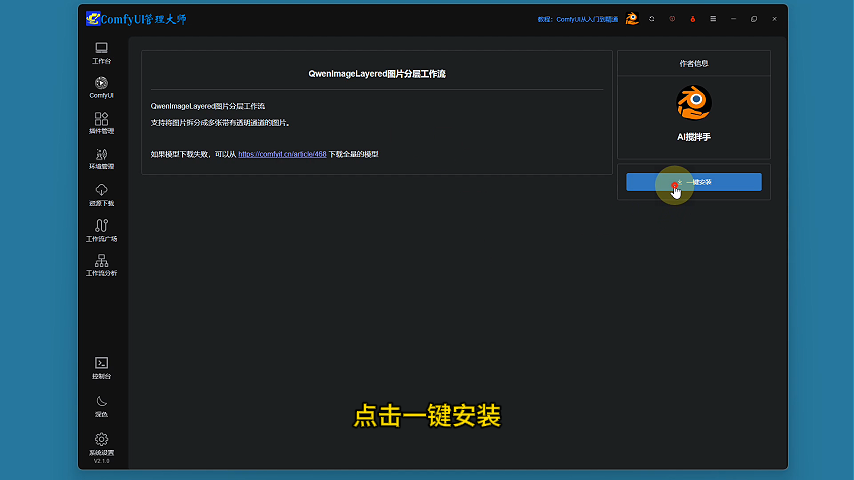Open the comfyit.cn article link
Viewport: 854px width, 480px height.
coord(282,154)
